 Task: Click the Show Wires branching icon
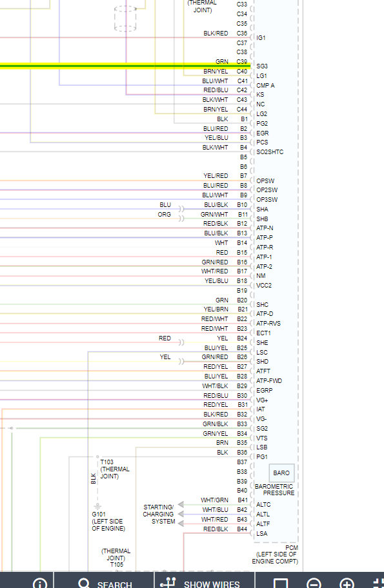click(168, 583)
